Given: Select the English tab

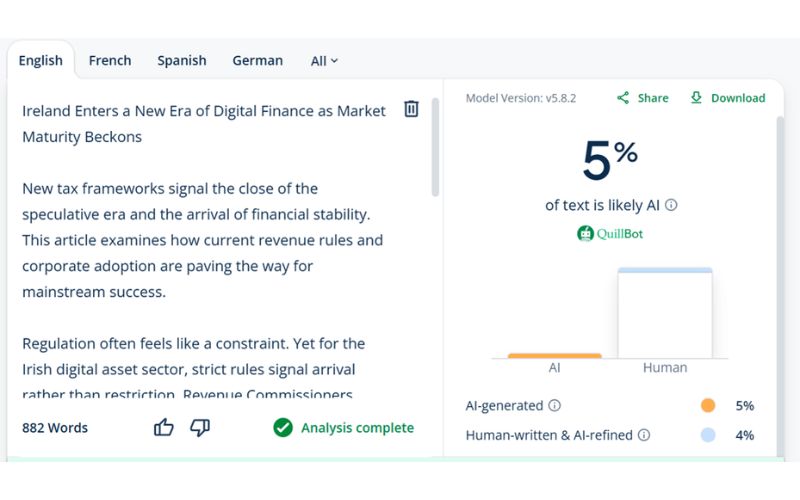Looking at the screenshot, I should [41, 60].
